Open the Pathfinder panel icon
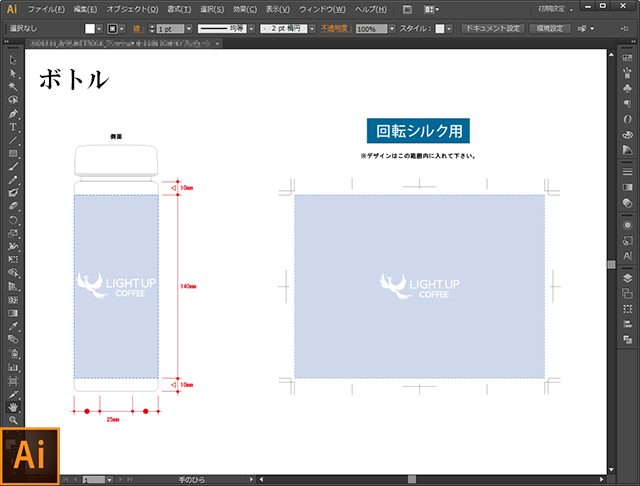The image size is (640, 486). coord(628,339)
